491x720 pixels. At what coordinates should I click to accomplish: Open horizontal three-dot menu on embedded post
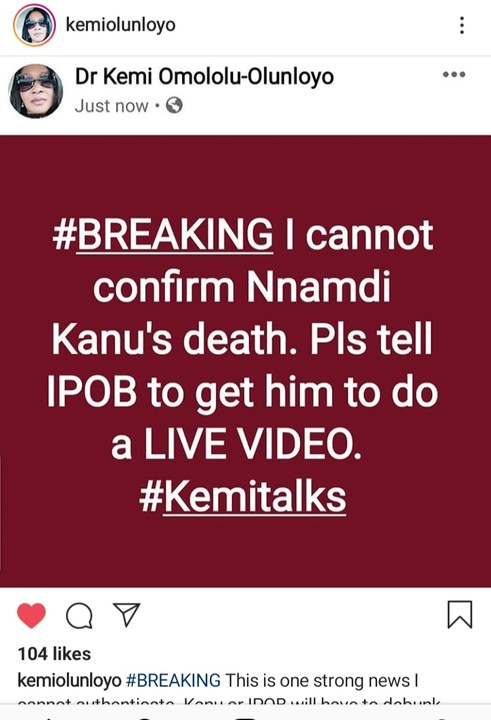coord(454,74)
